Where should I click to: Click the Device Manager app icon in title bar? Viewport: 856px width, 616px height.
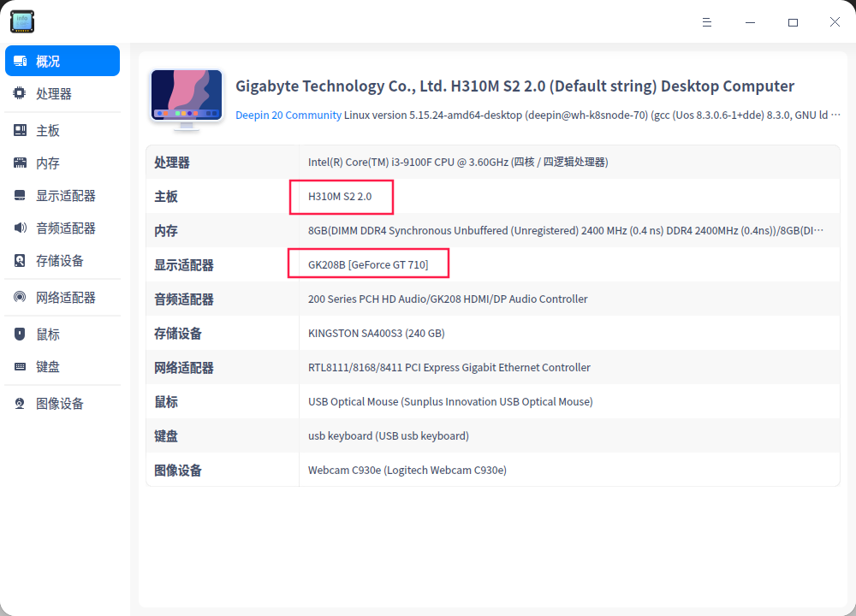click(22, 21)
